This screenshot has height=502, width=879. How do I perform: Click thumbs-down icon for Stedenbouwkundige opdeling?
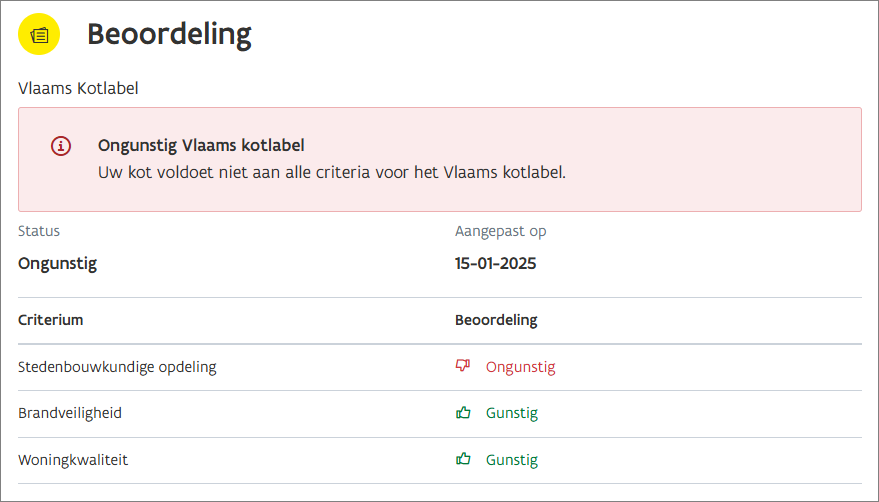(x=462, y=366)
